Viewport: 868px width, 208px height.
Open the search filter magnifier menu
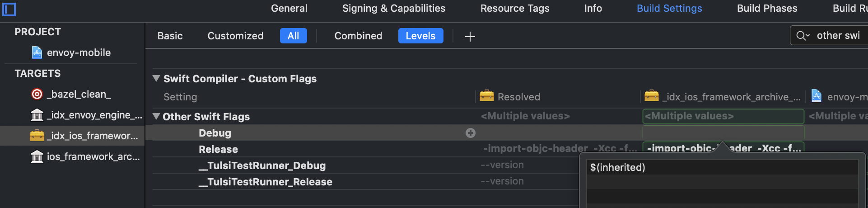coord(803,36)
